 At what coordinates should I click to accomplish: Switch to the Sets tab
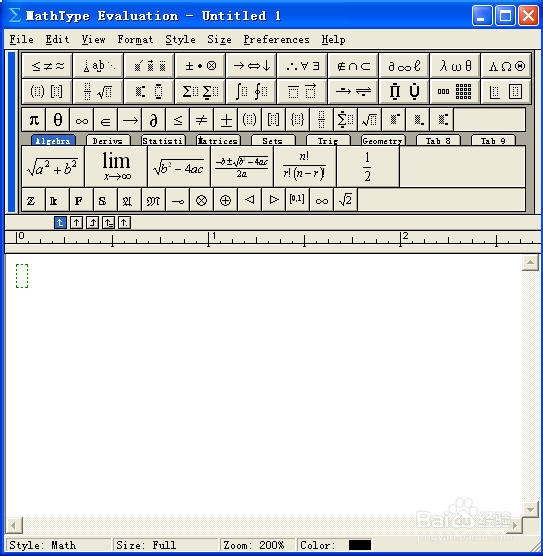tap(273, 140)
